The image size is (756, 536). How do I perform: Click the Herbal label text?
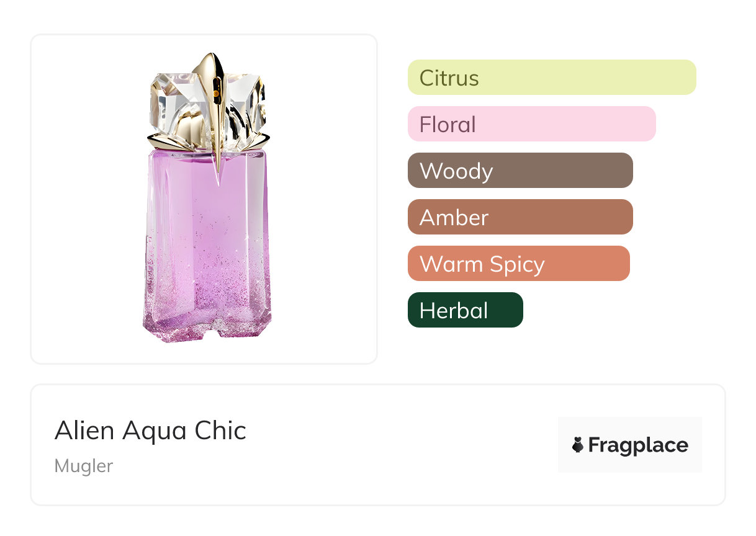[453, 311]
